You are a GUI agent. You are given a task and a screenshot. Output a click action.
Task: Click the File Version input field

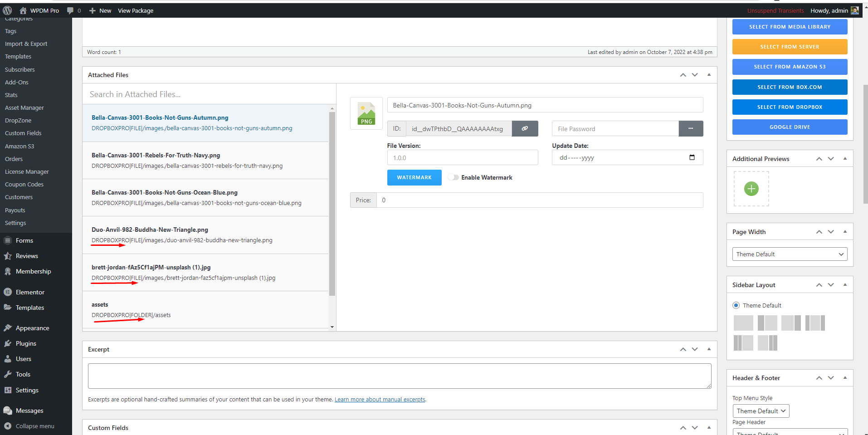pyautogui.click(x=463, y=158)
